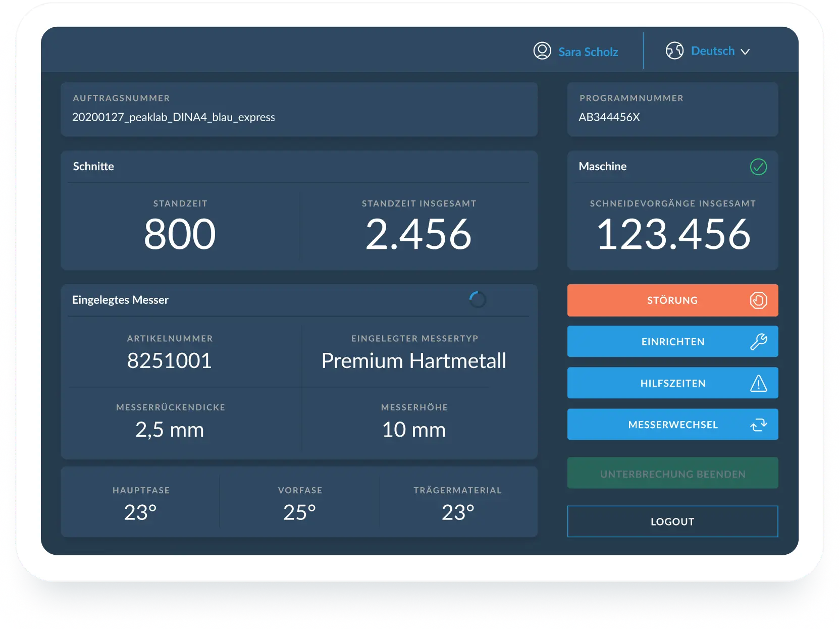
Task: Open Sara Scholz user name link
Action: [588, 52]
